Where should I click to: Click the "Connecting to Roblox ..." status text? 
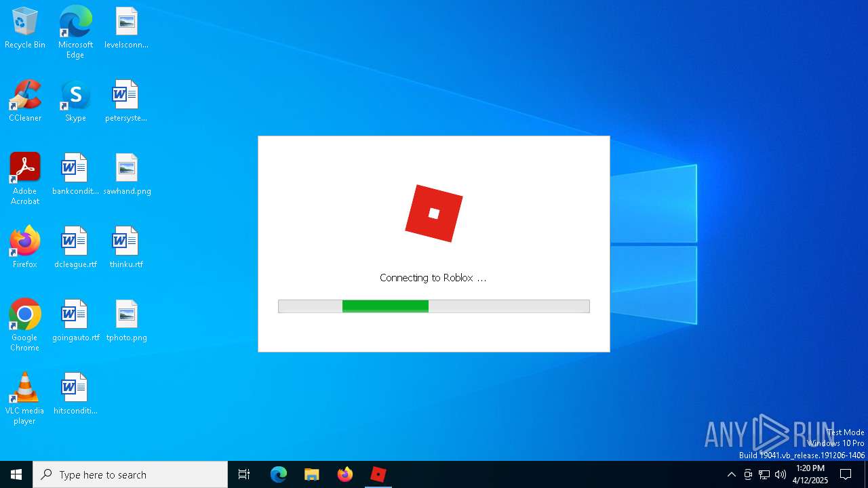tap(433, 278)
